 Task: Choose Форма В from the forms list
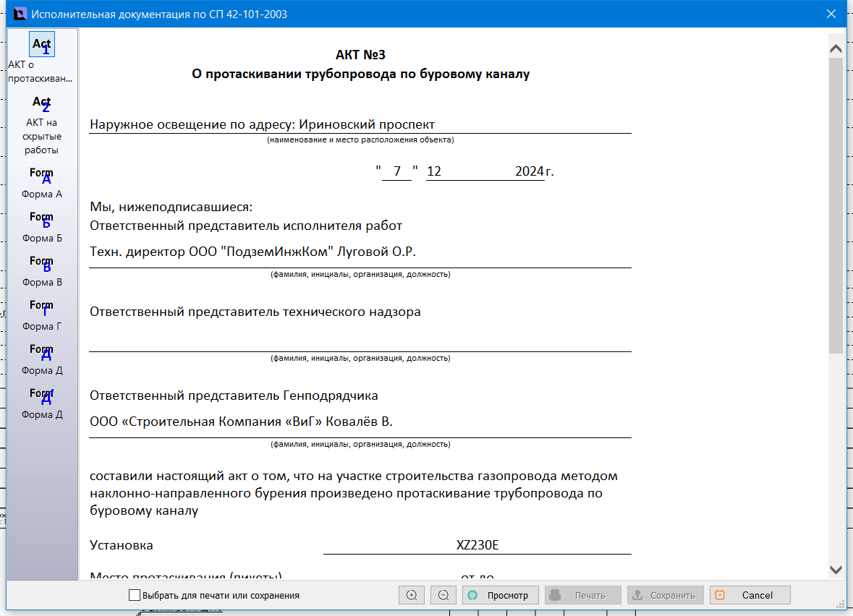click(x=41, y=271)
